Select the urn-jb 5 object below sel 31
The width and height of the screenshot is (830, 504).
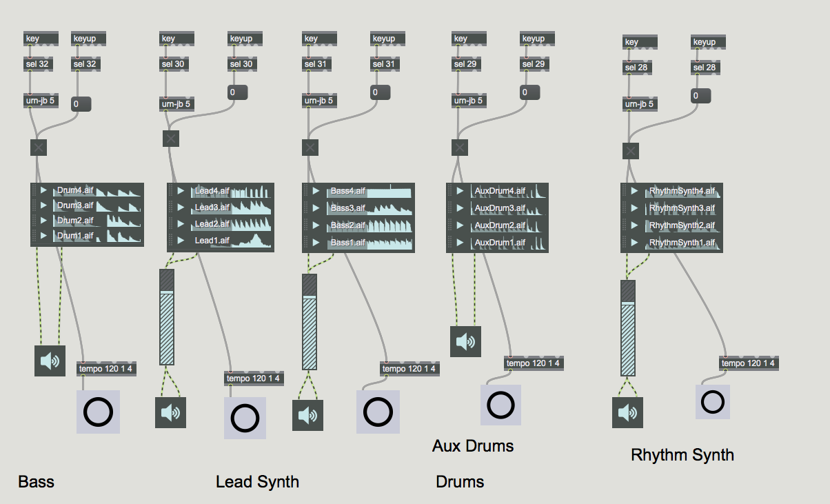click(319, 101)
